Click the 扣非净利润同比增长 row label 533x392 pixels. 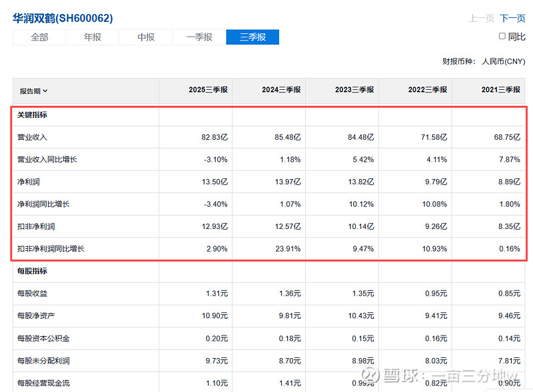pyautogui.click(x=51, y=249)
